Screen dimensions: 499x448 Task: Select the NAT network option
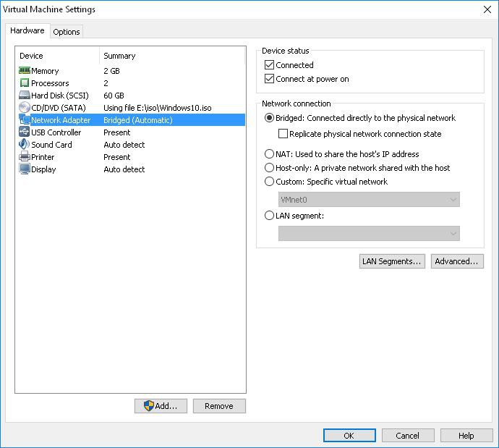point(269,154)
